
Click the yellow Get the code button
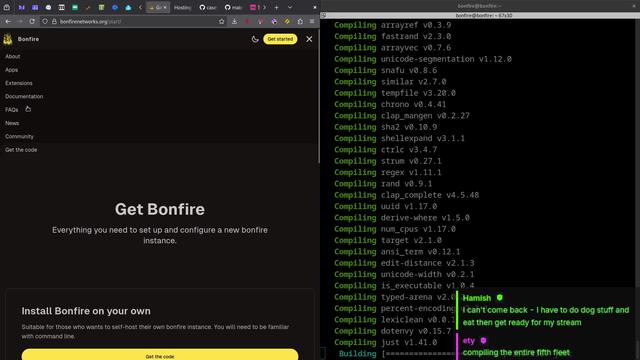160,355
